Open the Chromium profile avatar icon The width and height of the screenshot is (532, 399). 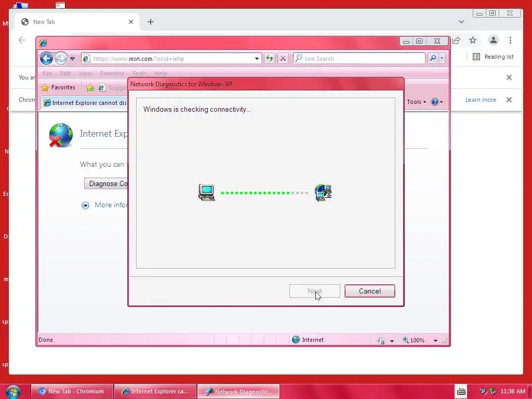tap(494, 41)
